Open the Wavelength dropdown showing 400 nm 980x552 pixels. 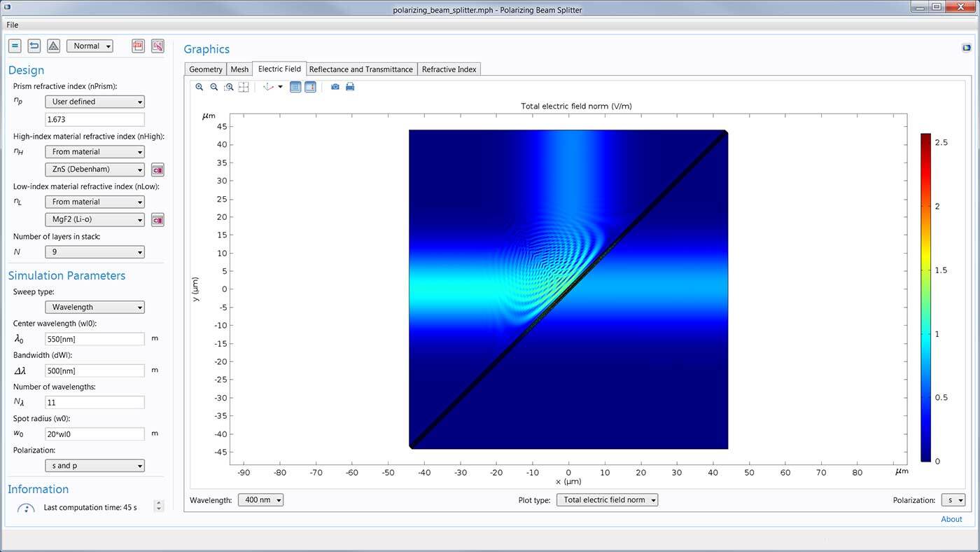pyautogui.click(x=260, y=499)
